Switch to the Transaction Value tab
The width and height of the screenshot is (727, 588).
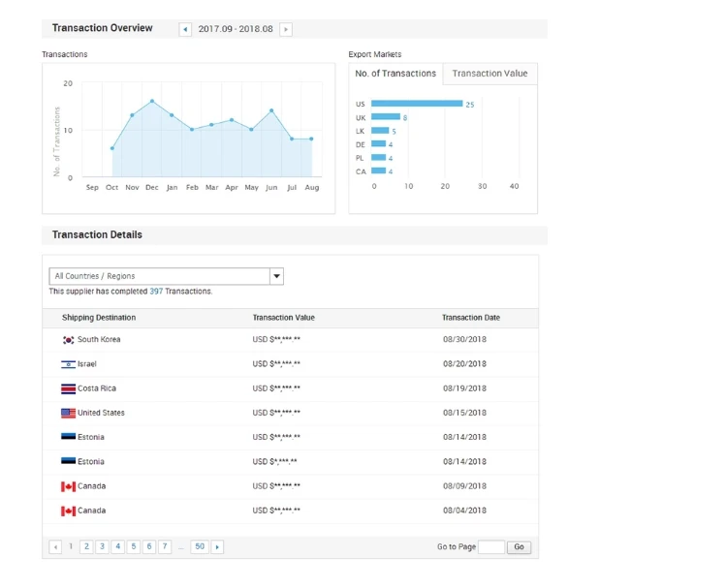(490, 74)
